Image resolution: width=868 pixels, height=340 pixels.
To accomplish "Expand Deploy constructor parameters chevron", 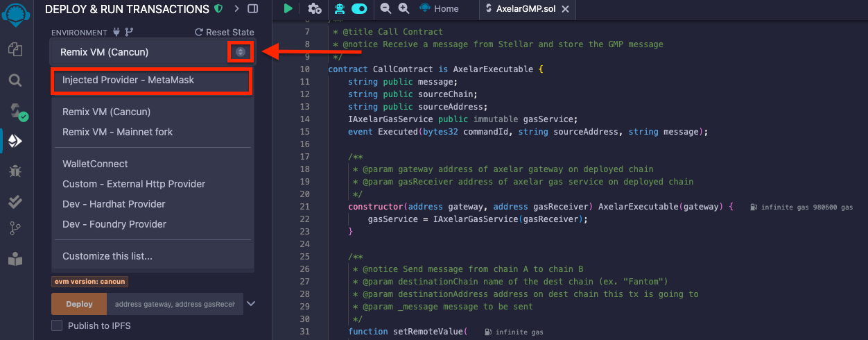I will coord(251,303).
